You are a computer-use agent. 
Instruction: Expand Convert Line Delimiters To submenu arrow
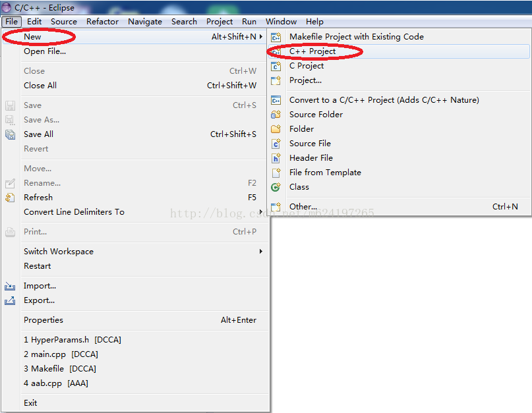pos(260,212)
